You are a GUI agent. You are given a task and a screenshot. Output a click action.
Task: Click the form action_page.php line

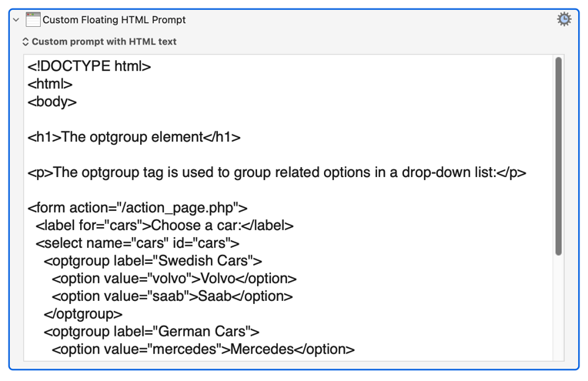pyautogui.click(x=137, y=208)
